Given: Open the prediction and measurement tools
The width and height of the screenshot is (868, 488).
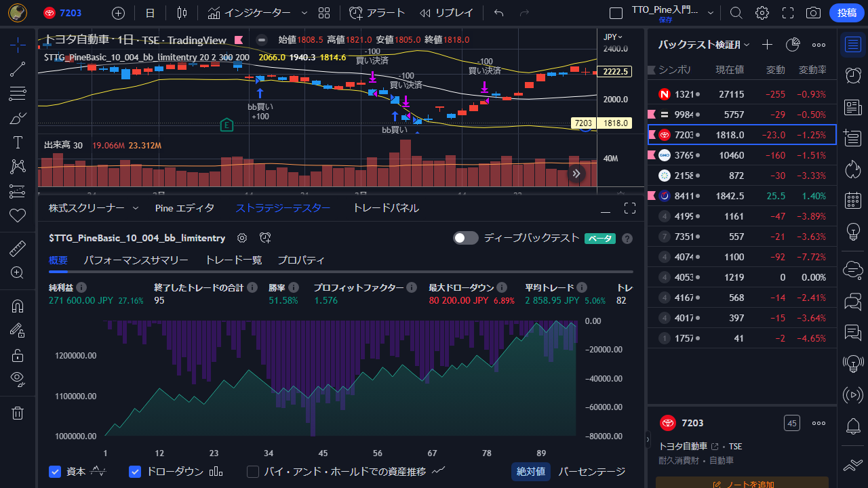Looking at the screenshot, I should [18, 191].
